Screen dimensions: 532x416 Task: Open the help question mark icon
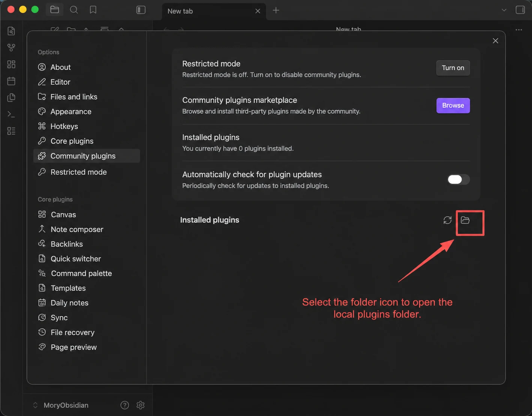tap(125, 405)
